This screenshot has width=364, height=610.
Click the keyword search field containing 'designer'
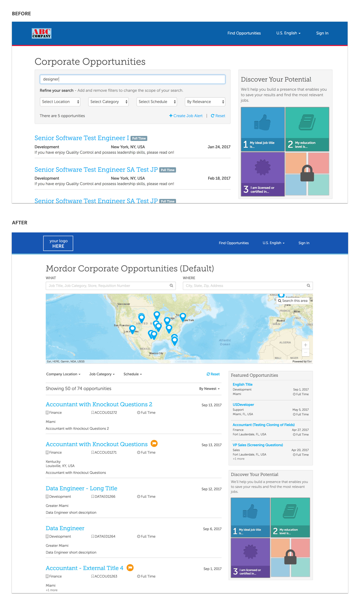click(132, 79)
